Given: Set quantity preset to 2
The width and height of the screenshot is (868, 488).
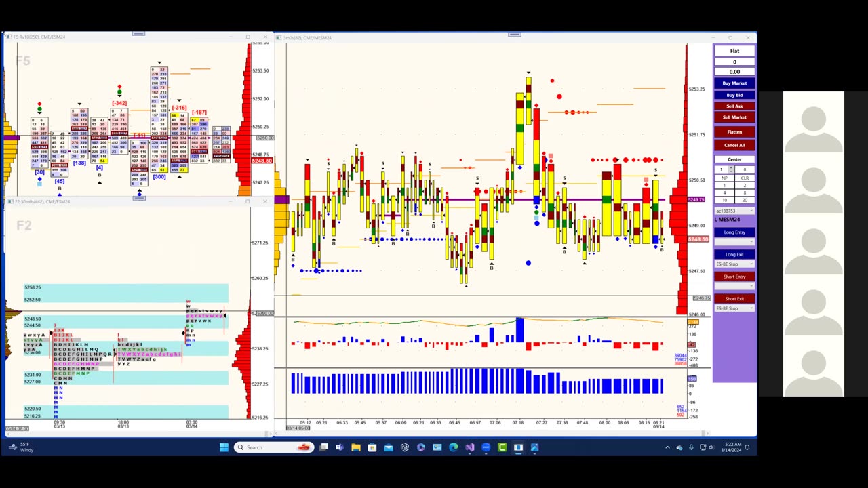Looking at the screenshot, I should click(745, 185).
